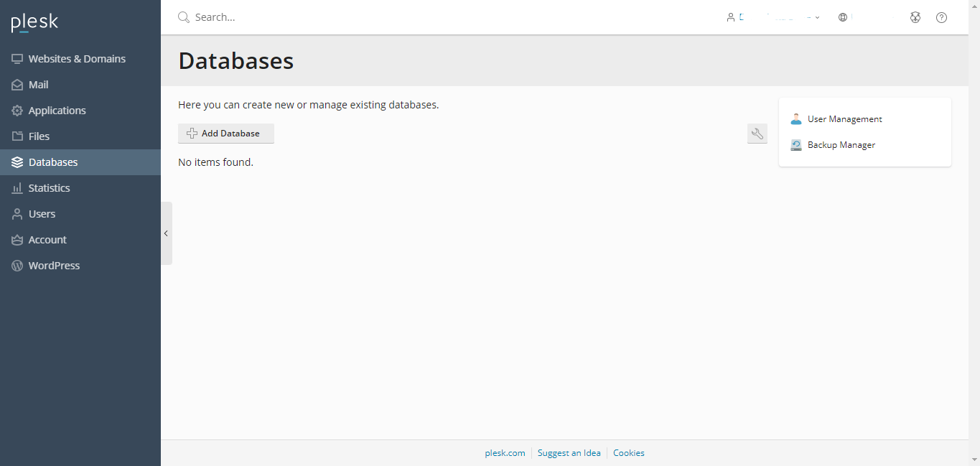Open the help question mark icon
The width and height of the screenshot is (980, 466).
(x=942, y=17)
